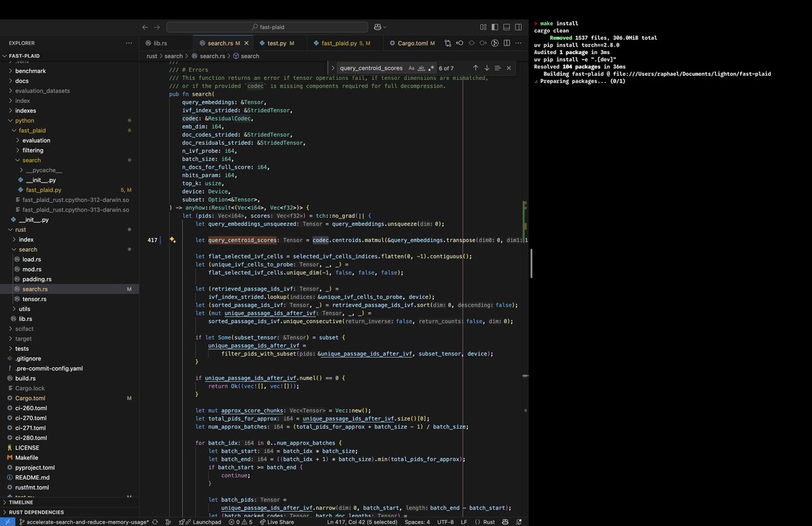Go to next change icon
812x526 pixels.
click(482, 43)
